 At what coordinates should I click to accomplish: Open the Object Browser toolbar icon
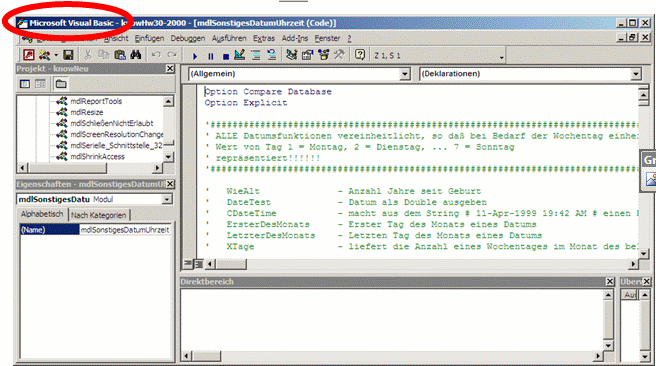(x=323, y=55)
